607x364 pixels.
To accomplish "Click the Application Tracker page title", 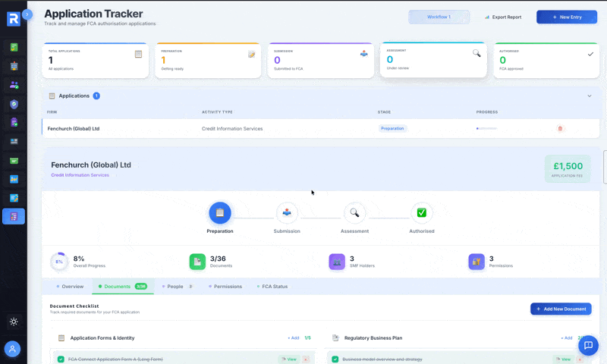I will (93, 14).
